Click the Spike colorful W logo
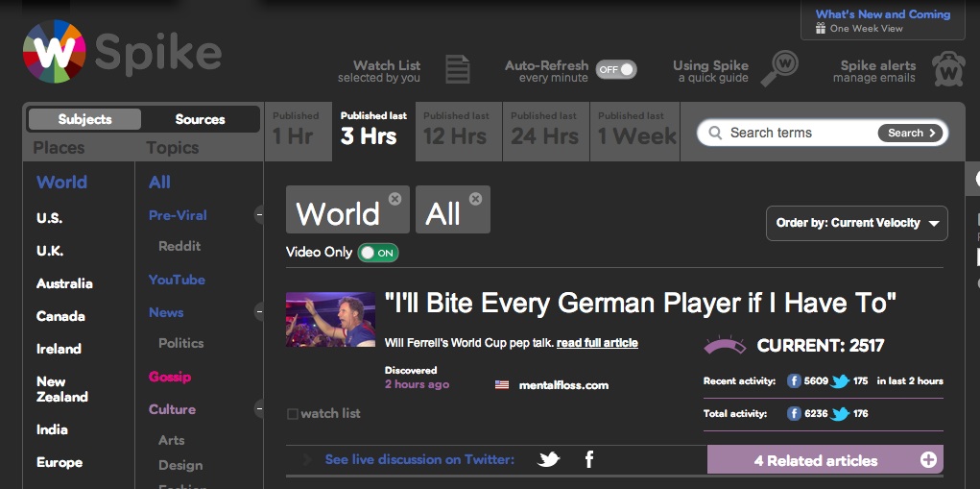 (54, 53)
